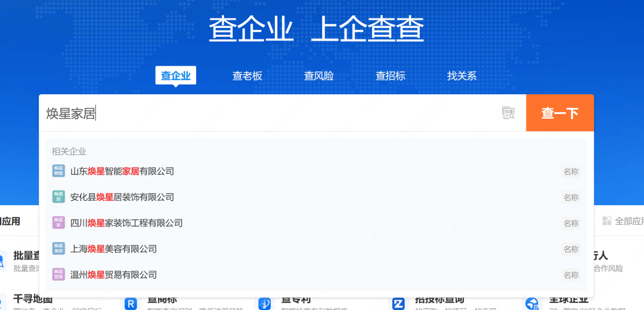Select the active 查企业 tab

(175, 76)
